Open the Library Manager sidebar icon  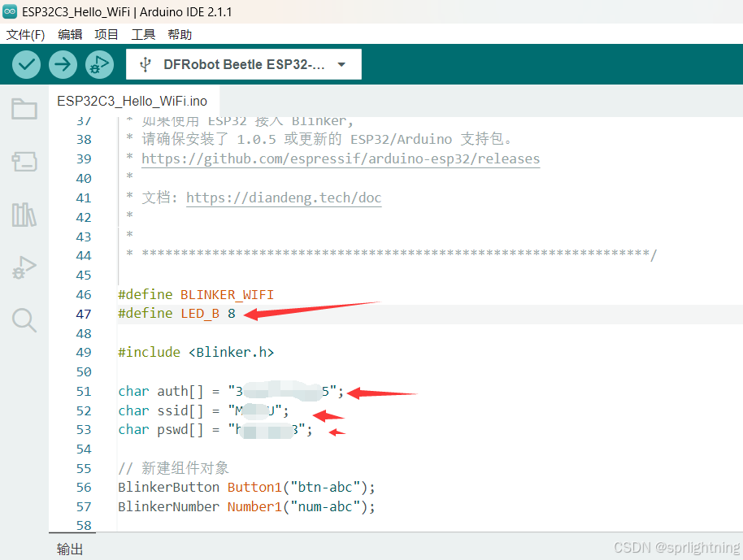click(24, 215)
